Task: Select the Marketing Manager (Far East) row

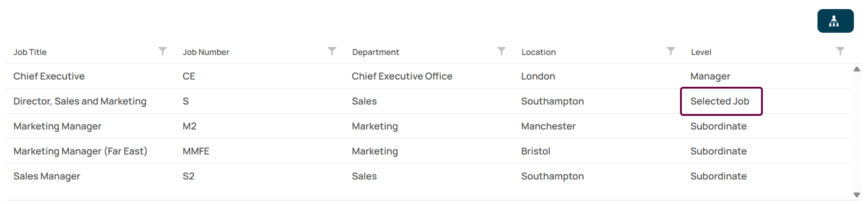Action: [428, 151]
